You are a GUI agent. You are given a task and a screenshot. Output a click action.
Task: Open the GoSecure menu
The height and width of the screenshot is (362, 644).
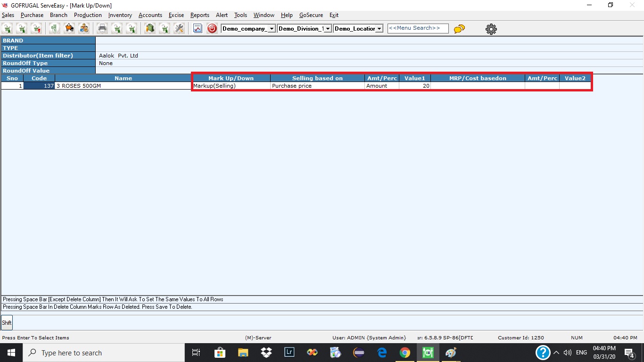tap(311, 15)
